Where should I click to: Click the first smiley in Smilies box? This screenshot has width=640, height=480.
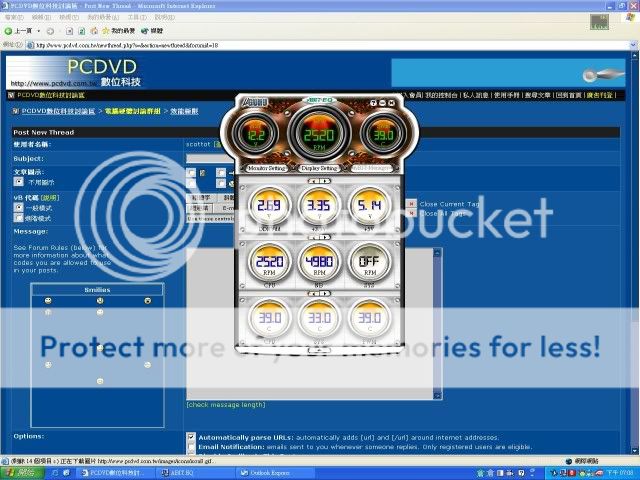click(x=48, y=301)
